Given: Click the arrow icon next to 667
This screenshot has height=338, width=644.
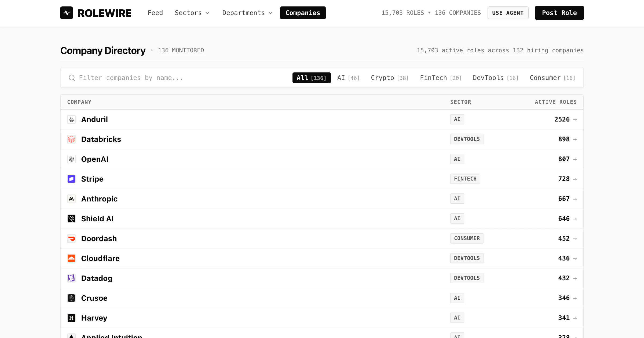Looking at the screenshot, I should (575, 199).
